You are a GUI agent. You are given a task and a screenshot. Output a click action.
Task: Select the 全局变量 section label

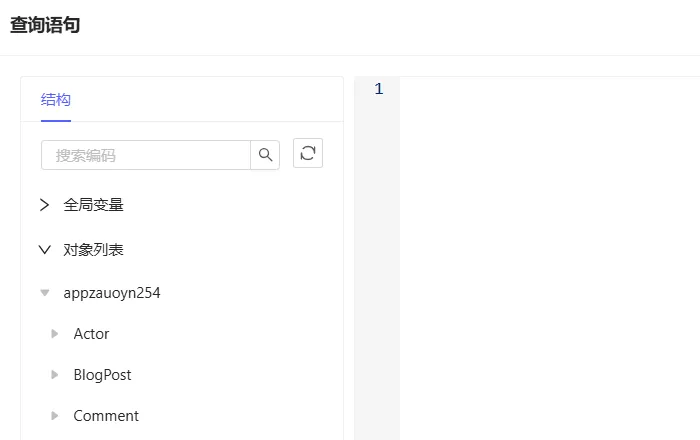coord(94,205)
